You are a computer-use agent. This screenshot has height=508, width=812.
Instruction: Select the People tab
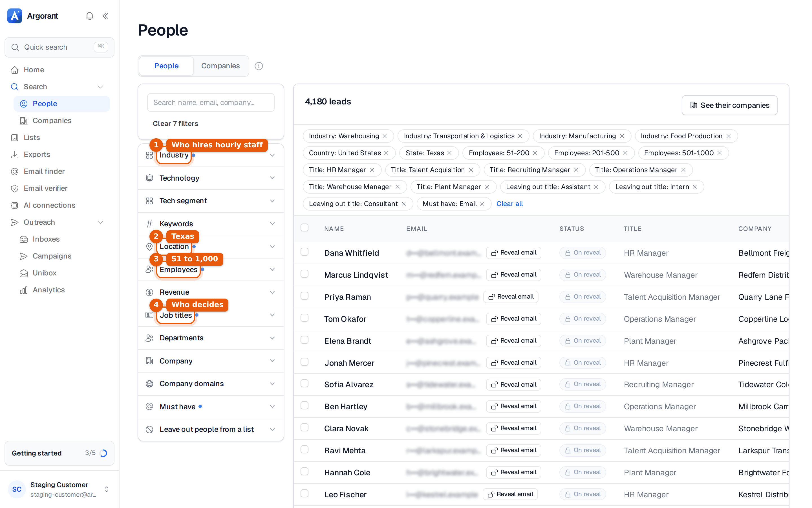(x=166, y=66)
